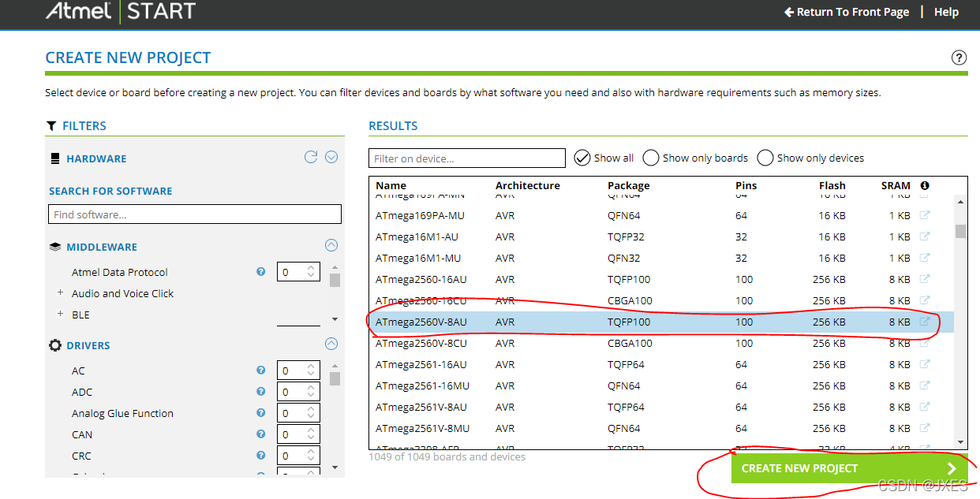The width and height of the screenshot is (980, 499).
Task: Open external link icon for ATmega2561V-8AU
Action: point(925,407)
